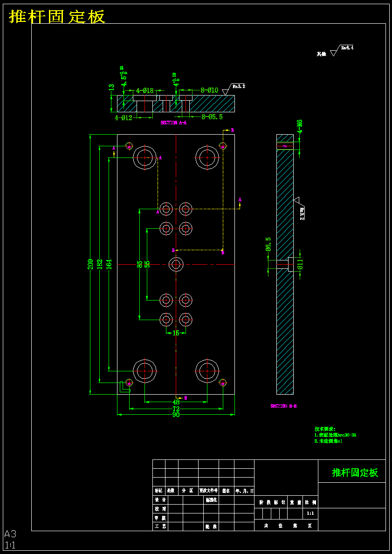Click the 批准 title block cell
Image resolution: width=392 pixels, height=554 pixels.
click(211, 527)
